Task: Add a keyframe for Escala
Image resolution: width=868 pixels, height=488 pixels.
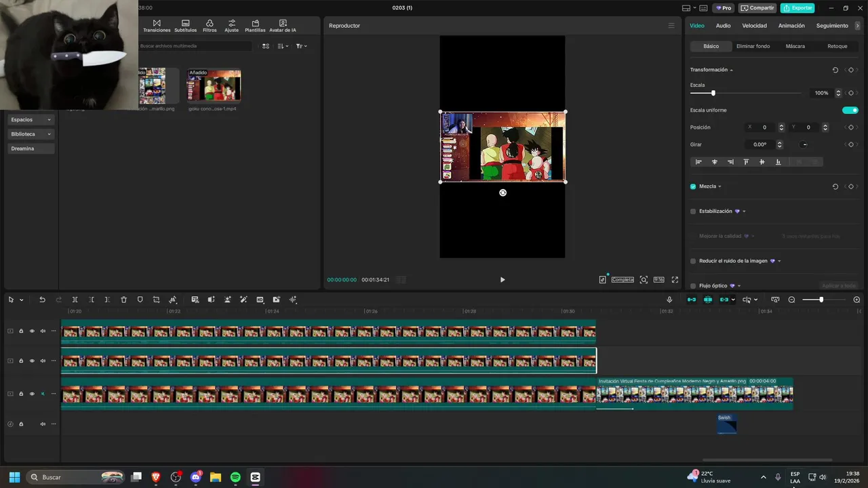Action: [850, 93]
